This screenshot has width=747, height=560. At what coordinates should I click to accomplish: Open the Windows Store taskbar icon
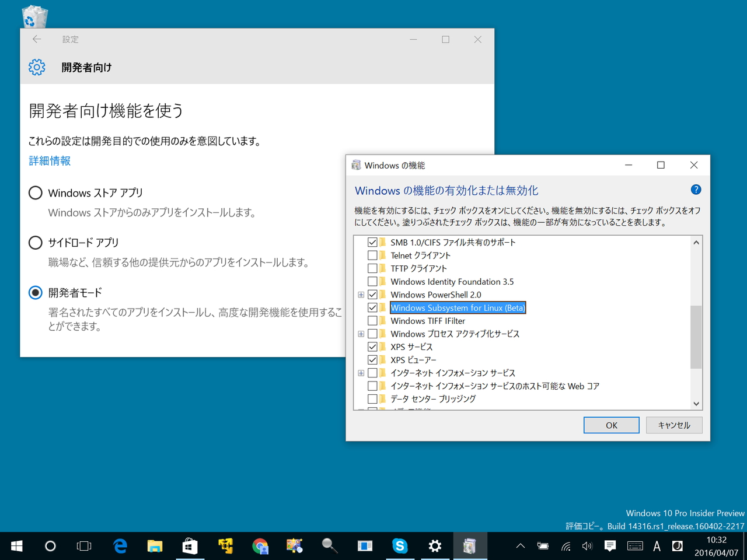tap(190, 546)
